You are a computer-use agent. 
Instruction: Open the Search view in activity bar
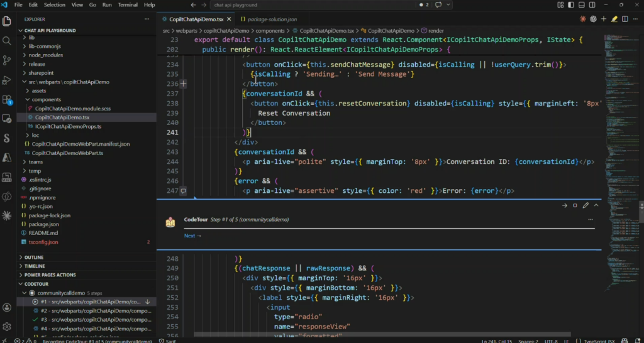click(x=7, y=41)
